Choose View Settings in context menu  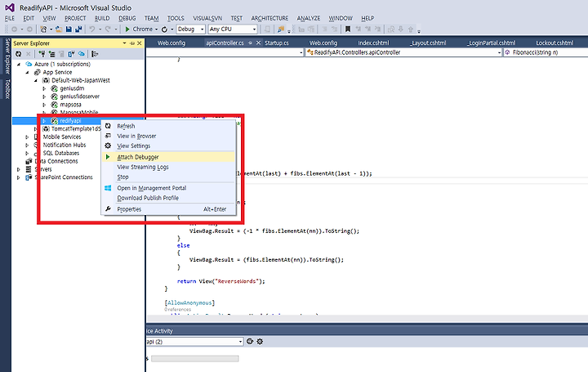(x=169, y=146)
